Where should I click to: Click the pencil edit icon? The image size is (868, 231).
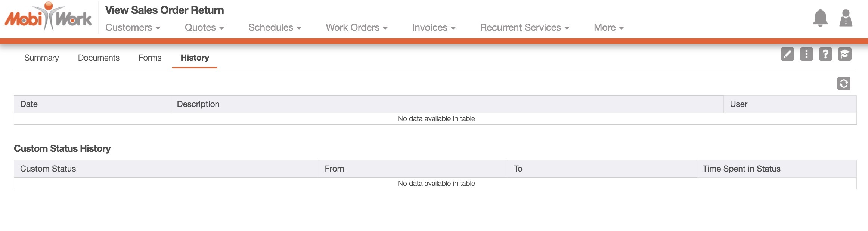787,54
